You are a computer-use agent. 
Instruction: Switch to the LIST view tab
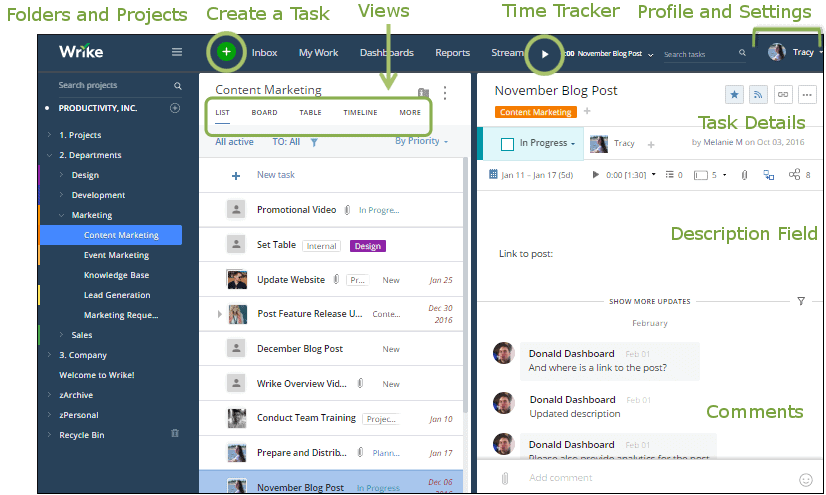pos(222,113)
